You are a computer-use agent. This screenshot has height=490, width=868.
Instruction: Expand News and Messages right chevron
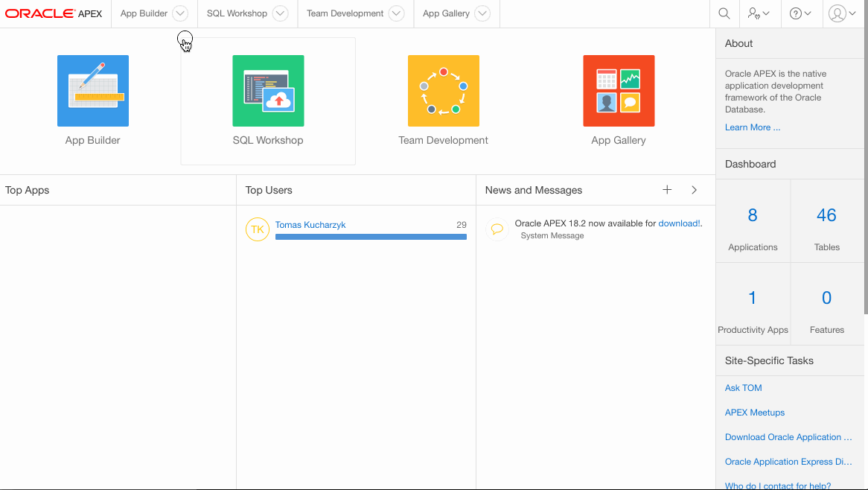[694, 190]
